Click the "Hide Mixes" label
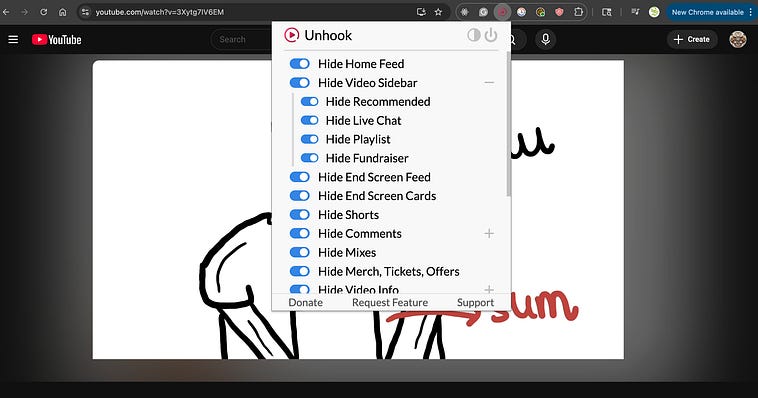This screenshot has width=758, height=398. point(347,252)
